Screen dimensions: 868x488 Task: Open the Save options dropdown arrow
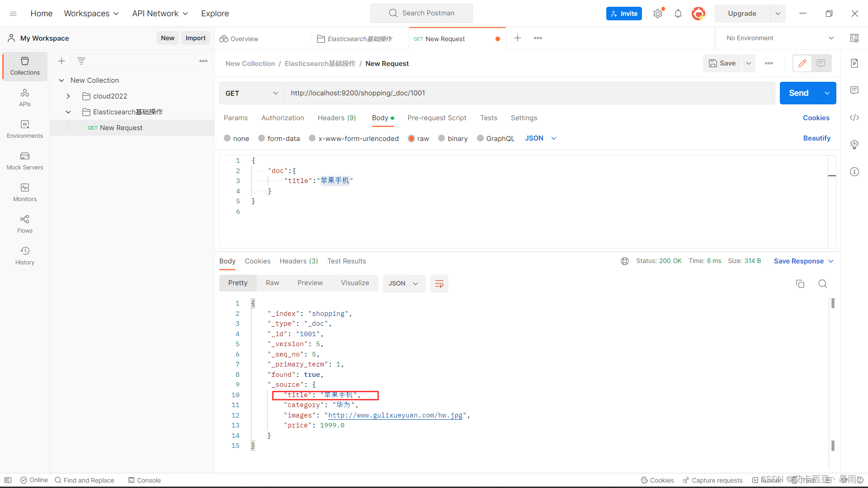[x=749, y=63]
